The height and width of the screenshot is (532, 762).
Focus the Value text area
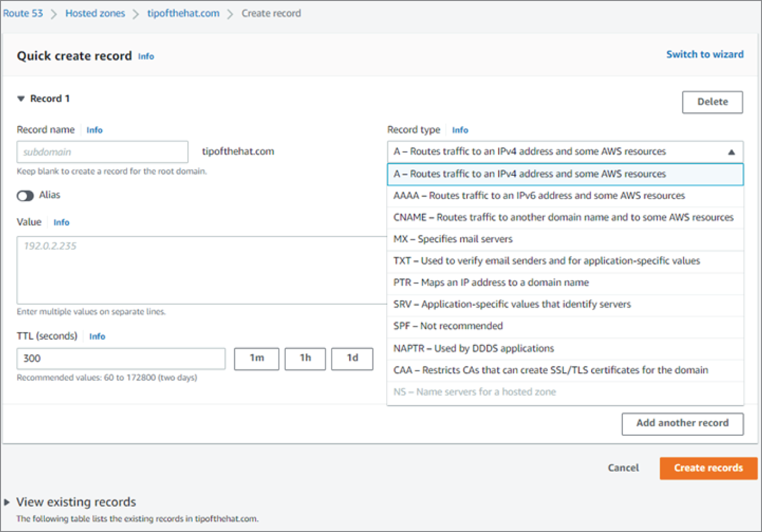(x=202, y=270)
